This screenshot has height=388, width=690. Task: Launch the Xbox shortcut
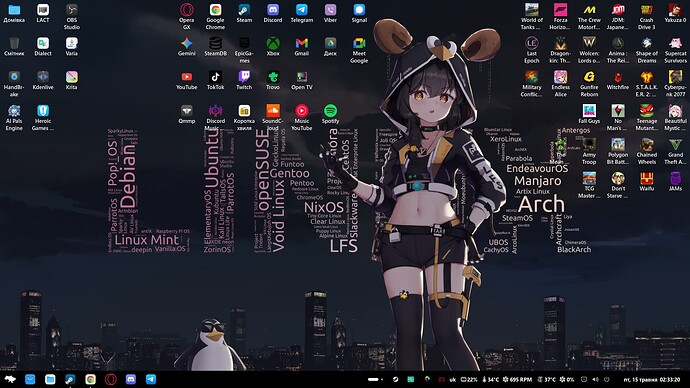[273, 47]
